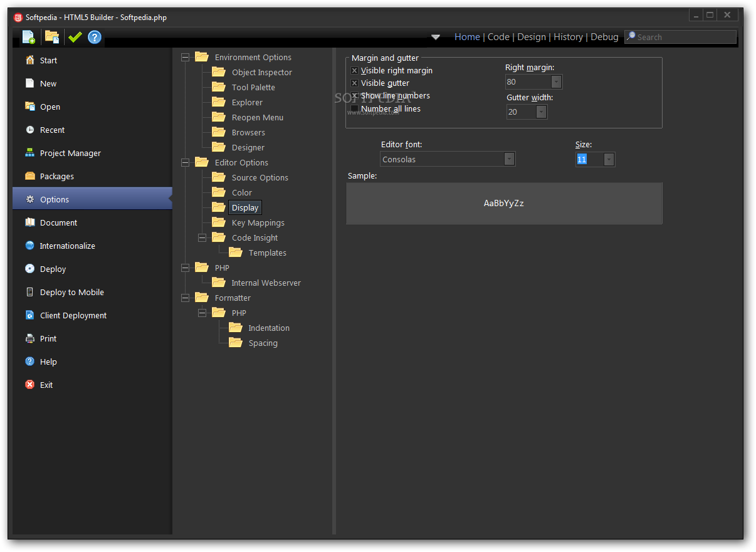This screenshot has height=552, width=756.
Task: Click the HTML5 Builder title bar icon
Action: pyautogui.click(x=18, y=18)
